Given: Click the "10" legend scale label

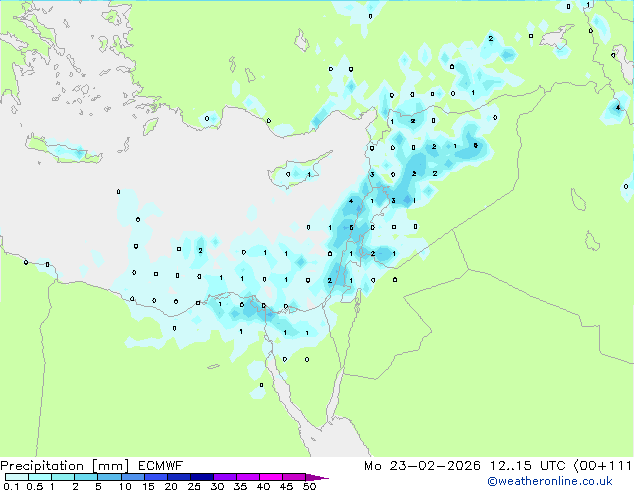Looking at the screenshot, I should click(125, 486).
